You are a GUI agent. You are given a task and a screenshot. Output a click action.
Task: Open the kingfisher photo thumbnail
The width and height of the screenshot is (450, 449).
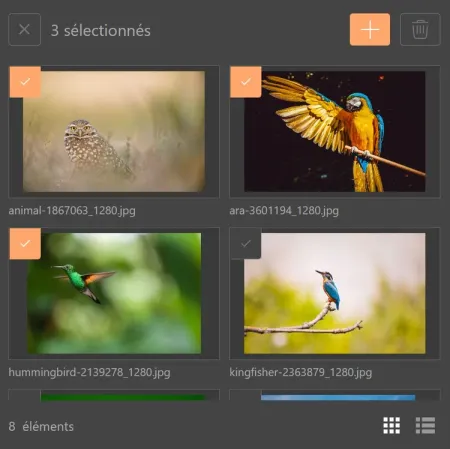335,293
